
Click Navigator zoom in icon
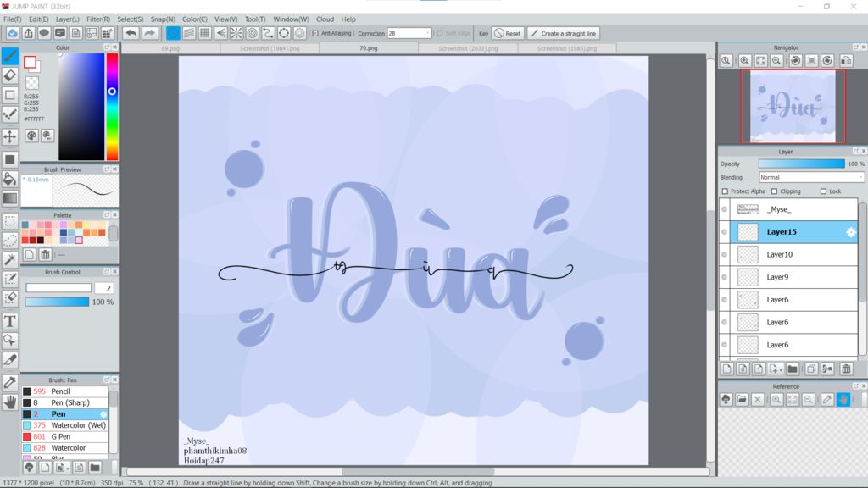744,60
